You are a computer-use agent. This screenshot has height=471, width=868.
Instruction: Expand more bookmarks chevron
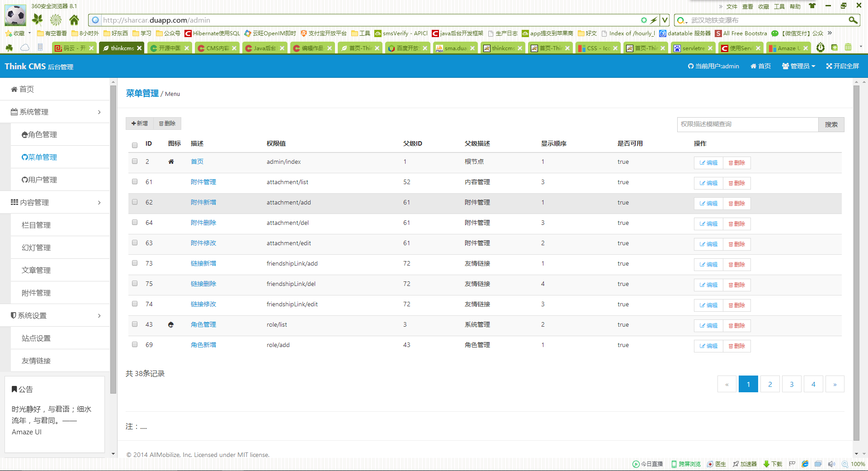(830, 33)
